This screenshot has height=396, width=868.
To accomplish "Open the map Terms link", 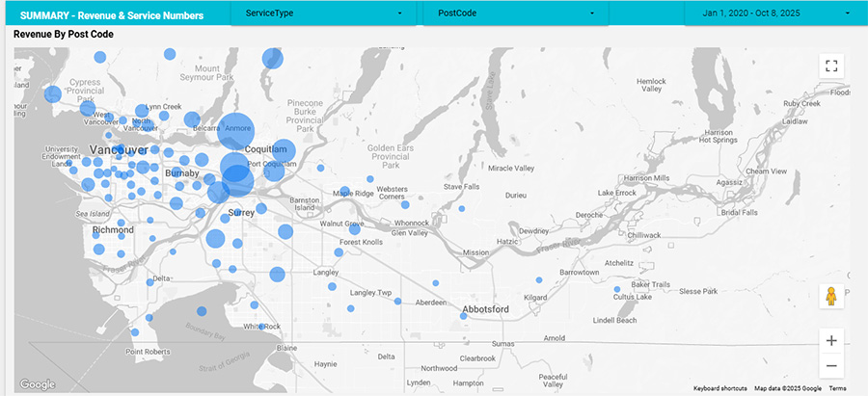I will [x=837, y=388].
